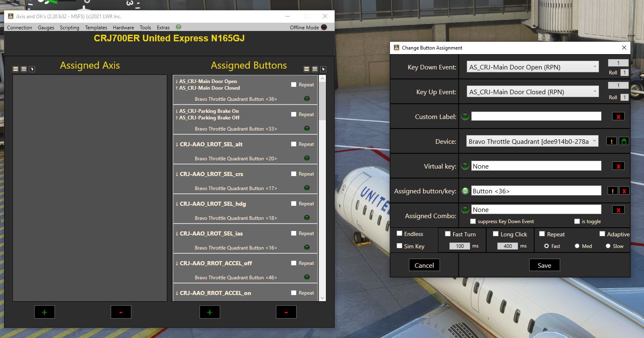
Task: Open the Scripting menu
Action: click(69, 28)
